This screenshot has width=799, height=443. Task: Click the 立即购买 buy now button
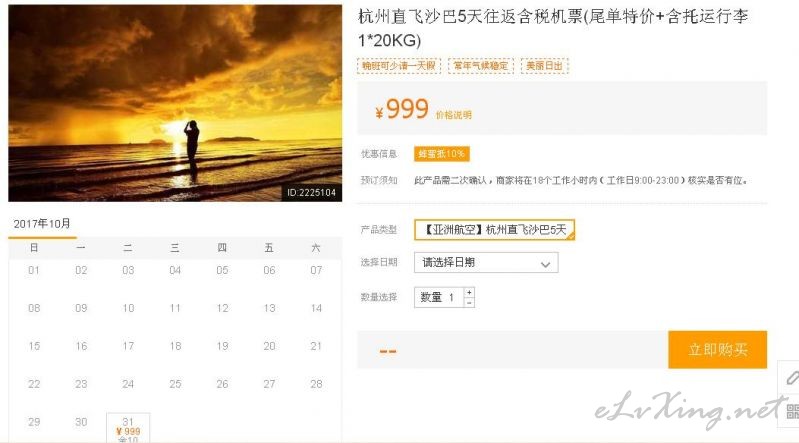pos(717,350)
